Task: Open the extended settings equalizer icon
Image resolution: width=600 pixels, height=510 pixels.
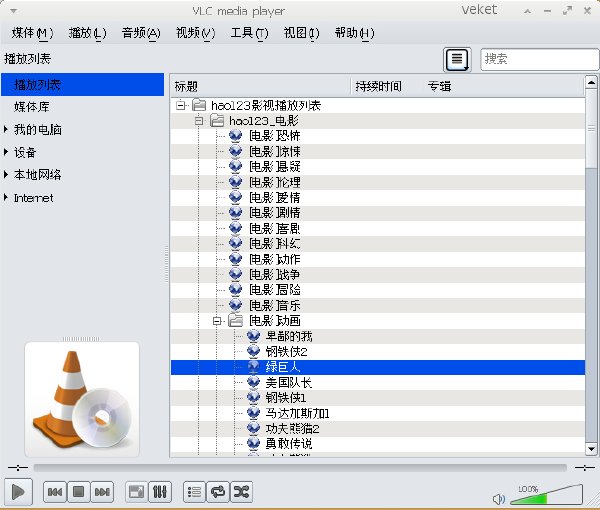Action: pos(160,492)
